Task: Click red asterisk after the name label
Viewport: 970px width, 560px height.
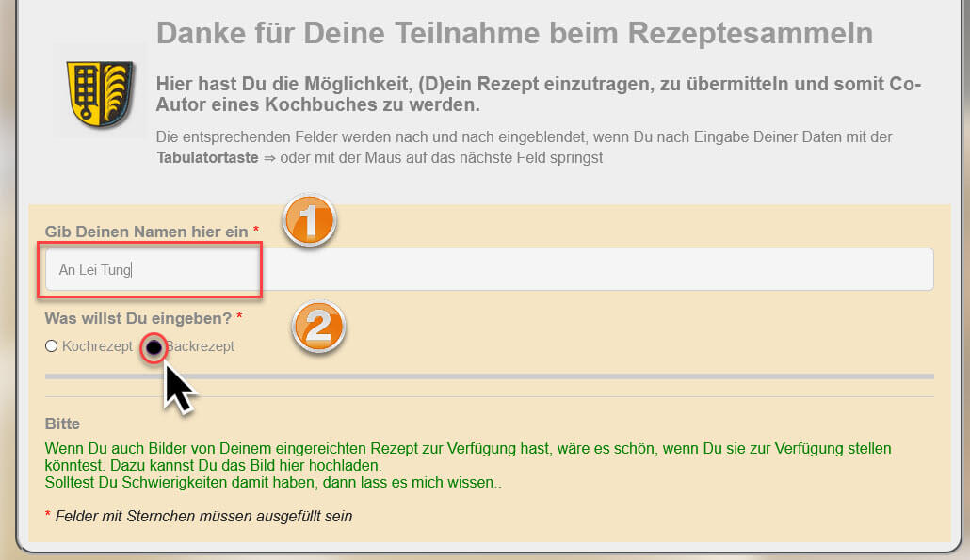Action: tap(256, 232)
